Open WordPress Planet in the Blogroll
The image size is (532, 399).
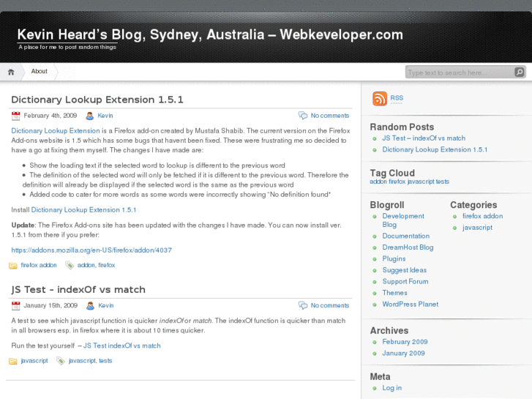(411, 305)
